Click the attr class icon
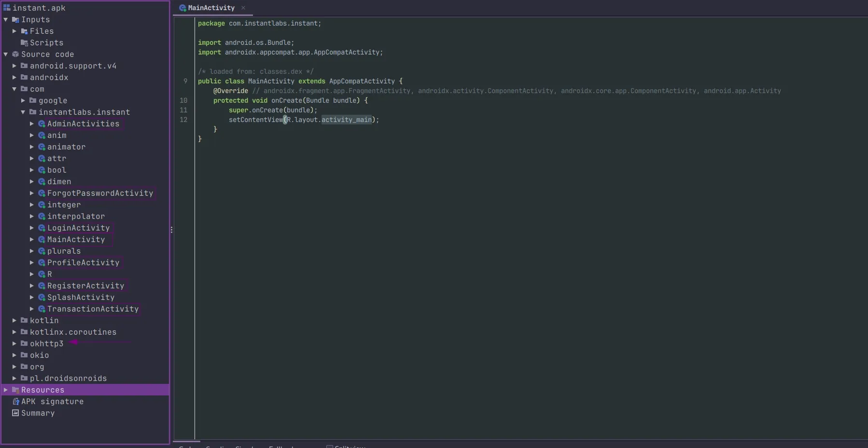This screenshot has width=868, height=448. (42, 159)
